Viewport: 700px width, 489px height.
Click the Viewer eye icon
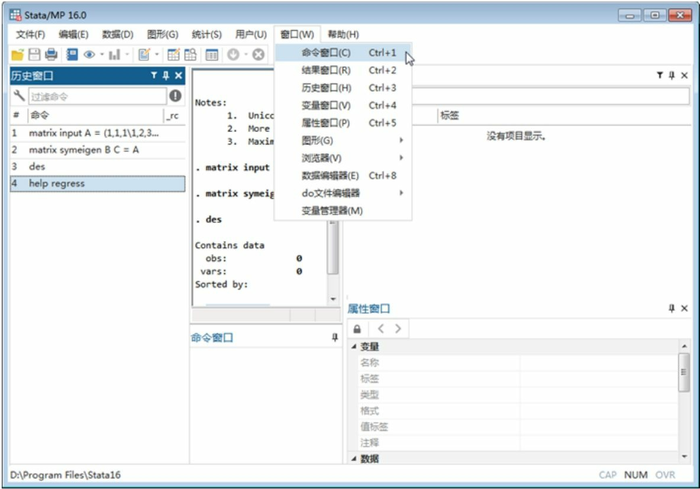click(89, 54)
